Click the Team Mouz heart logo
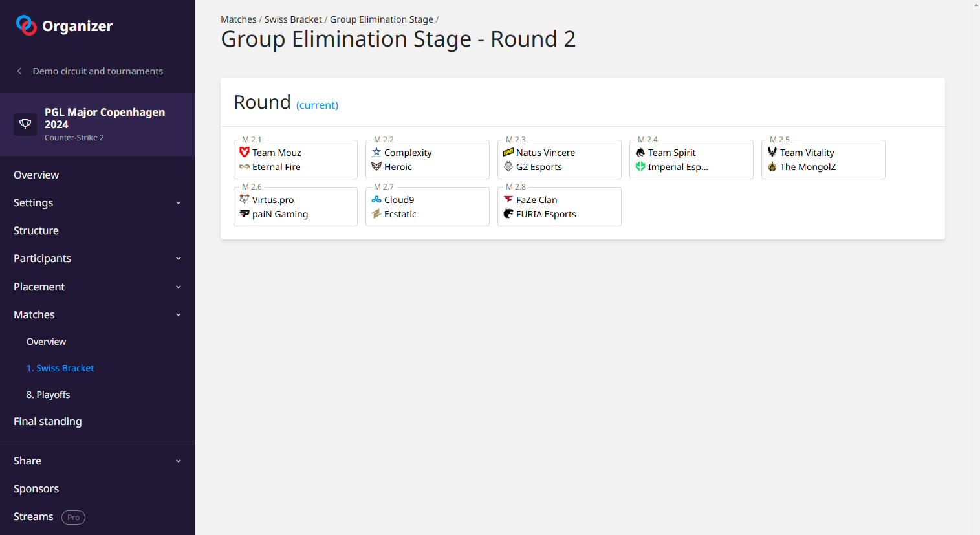Viewport: 980px width, 535px height. [245, 152]
